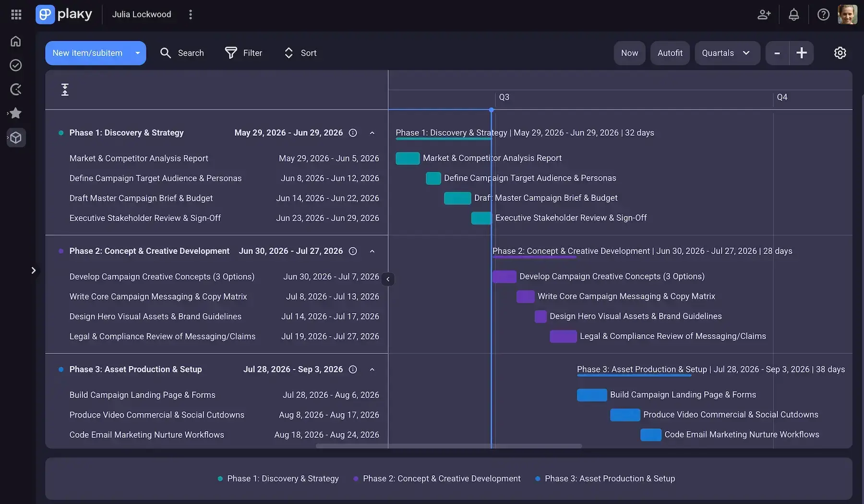Image resolution: width=864 pixels, height=504 pixels.
Task: Zoom out with the minus button
Action: [x=777, y=53]
